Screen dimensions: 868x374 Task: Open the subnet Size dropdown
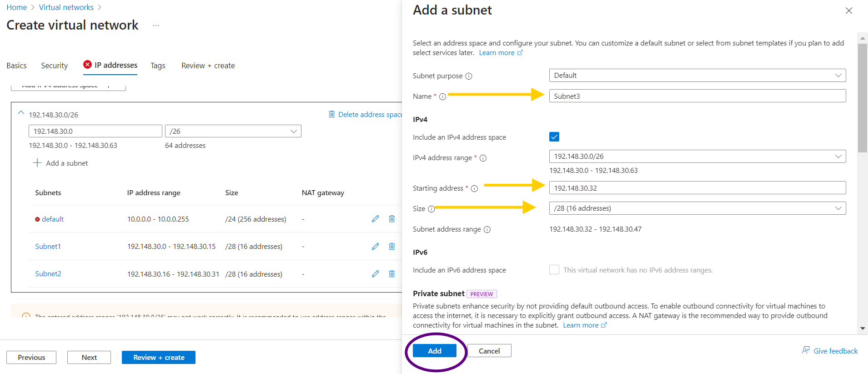(x=697, y=208)
